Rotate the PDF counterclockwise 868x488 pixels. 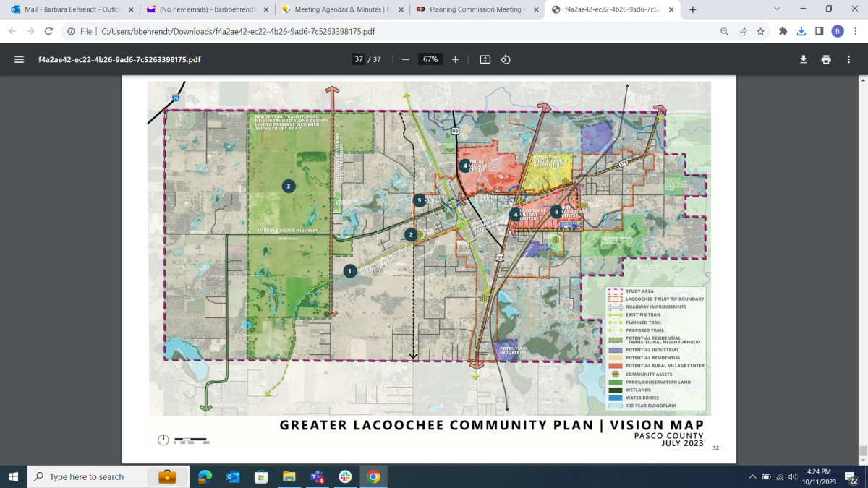pos(505,59)
